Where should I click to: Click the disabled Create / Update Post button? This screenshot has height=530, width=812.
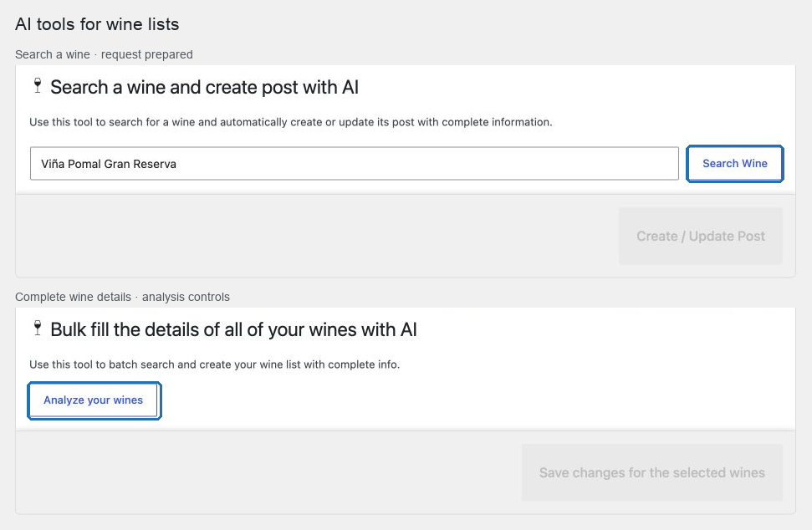(x=700, y=236)
